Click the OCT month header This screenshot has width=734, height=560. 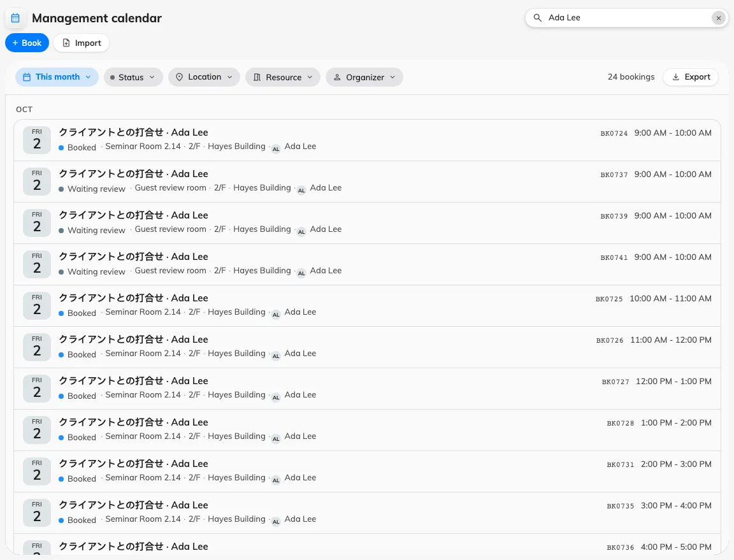click(24, 110)
